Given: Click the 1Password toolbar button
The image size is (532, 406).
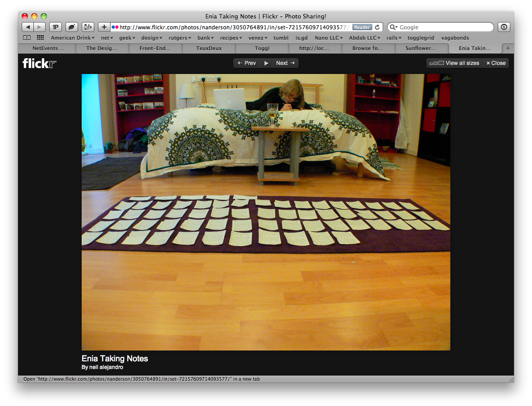Looking at the screenshot, I should point(55,27).
